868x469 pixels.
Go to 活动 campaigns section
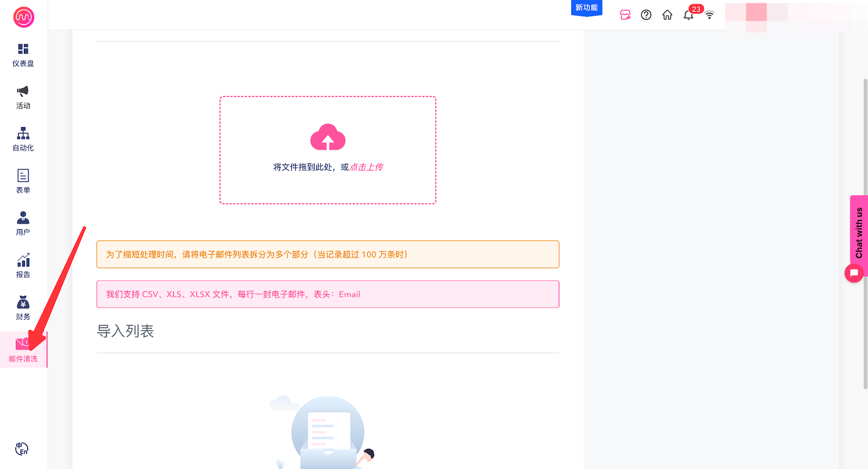pyautogui.click(x=23, y=97)
